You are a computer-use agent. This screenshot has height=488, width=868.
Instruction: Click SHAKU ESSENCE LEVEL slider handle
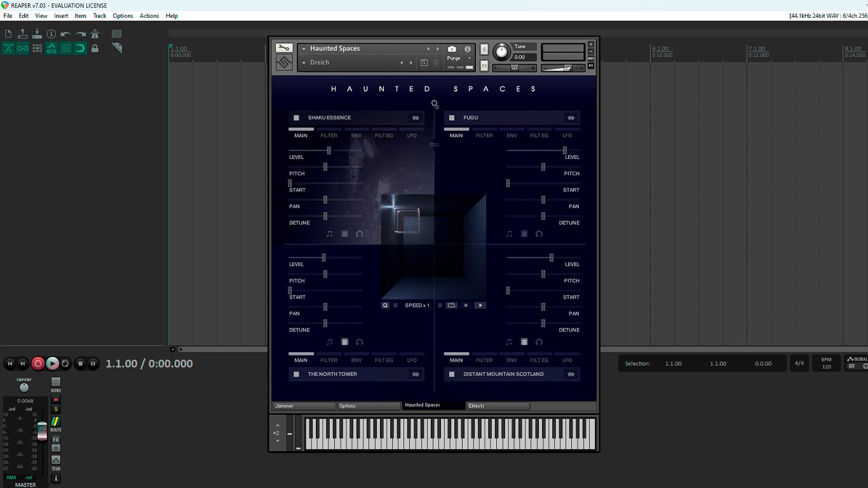329,151
